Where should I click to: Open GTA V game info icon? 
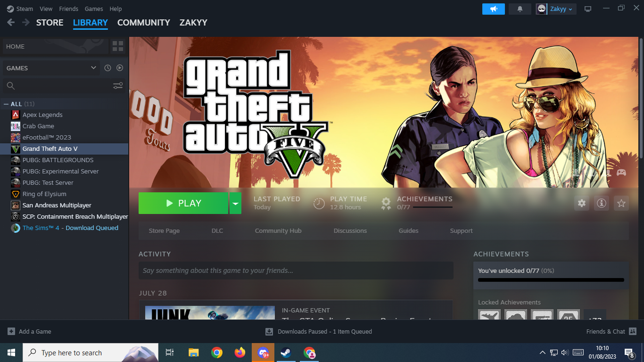601,203
